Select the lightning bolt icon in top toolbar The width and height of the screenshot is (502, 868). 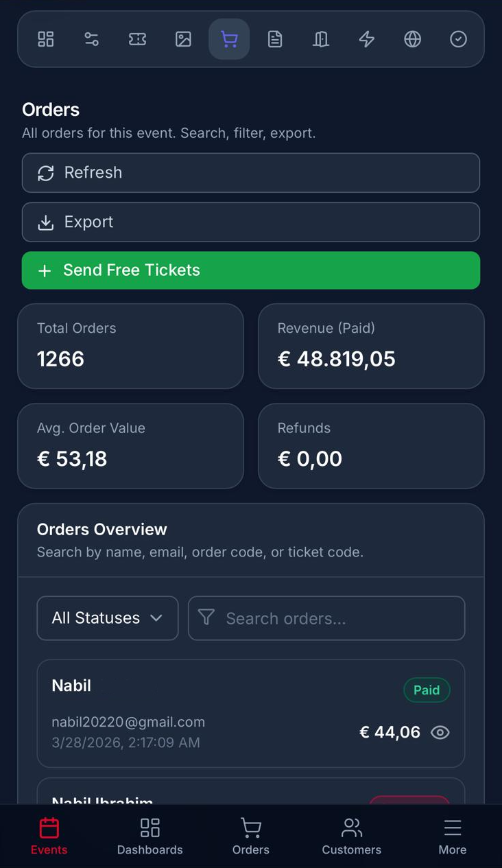pyautogui.click(x=367, y=39)
